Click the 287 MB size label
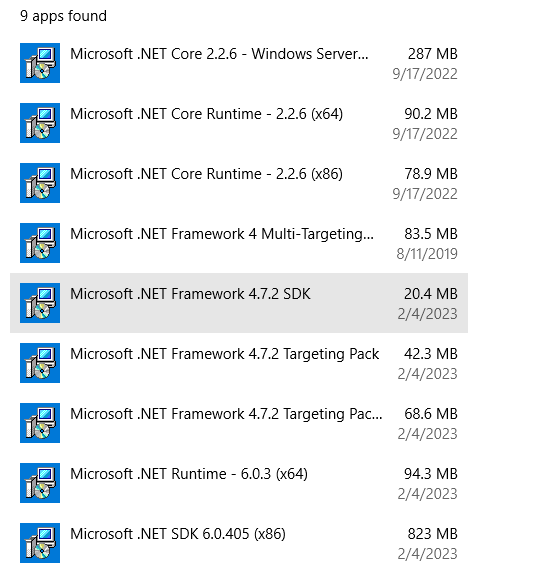Screen dimensions: 537x586 [432, 54]
